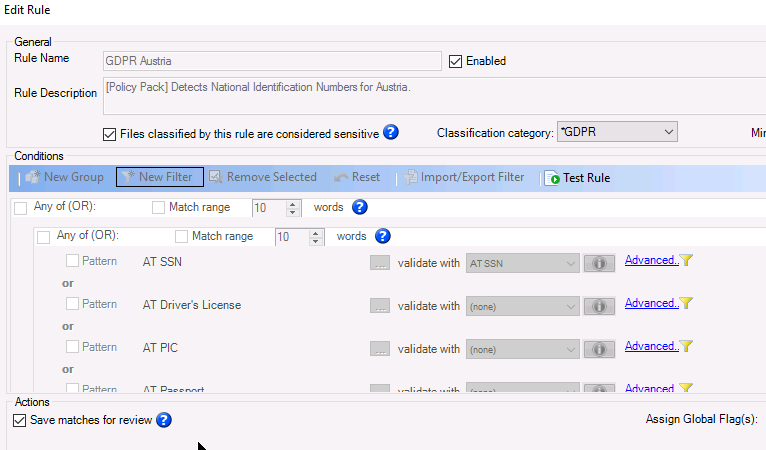The image size is (766, 450).
Task: Click help icon next to Save matches for review
Action: pyautogui.click(x=164, y=421)
